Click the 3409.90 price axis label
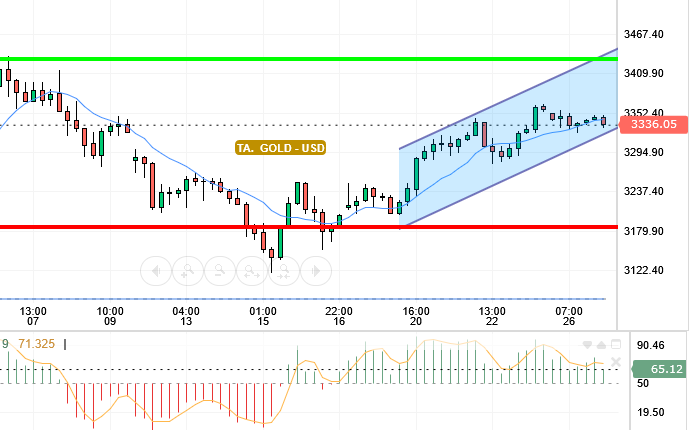 coord(644,74)
